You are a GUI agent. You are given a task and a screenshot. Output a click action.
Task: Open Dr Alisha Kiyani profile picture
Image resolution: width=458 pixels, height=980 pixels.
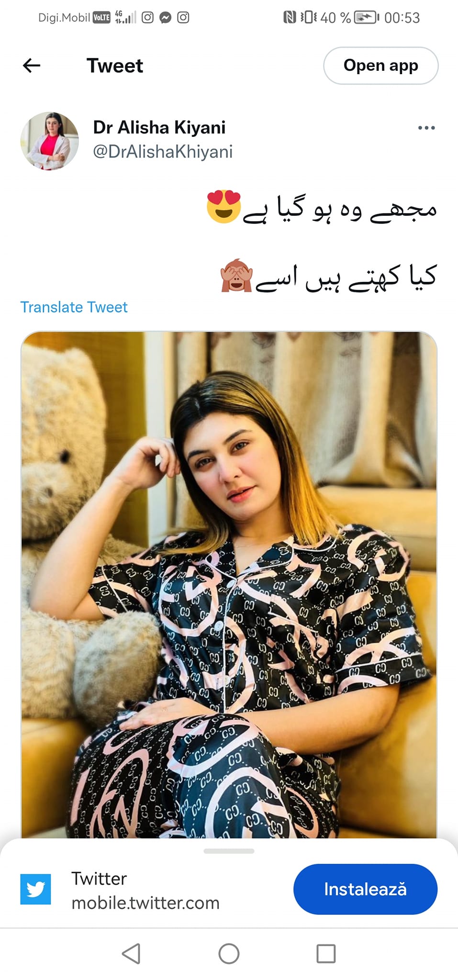tap(49, 141)
